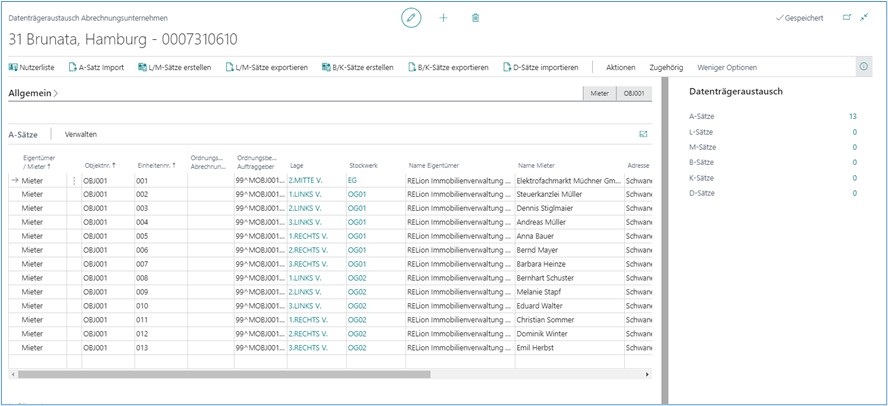Click the horizontal scrollbar of the table

click(x=220, y=374)
